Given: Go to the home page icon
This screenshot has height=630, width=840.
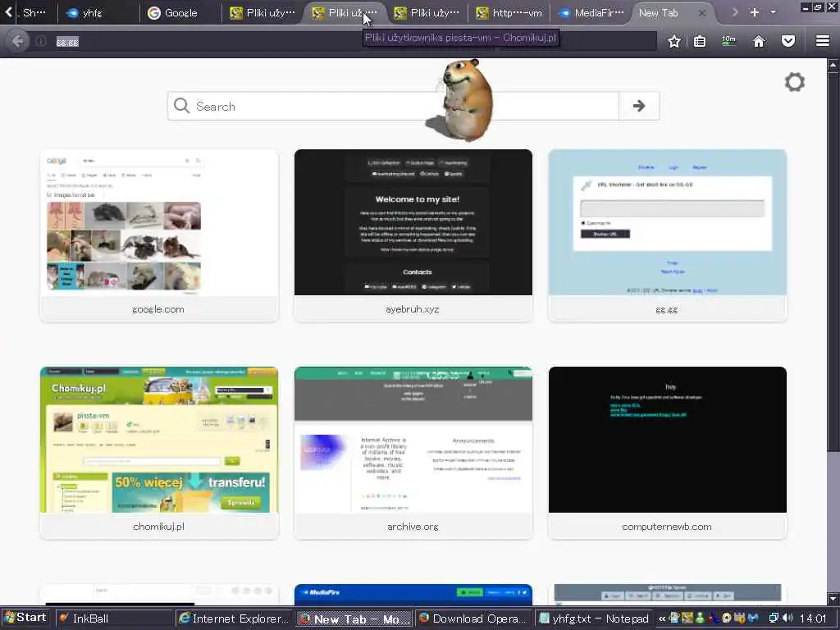Looking at the screenshot, I should [759, 41].
